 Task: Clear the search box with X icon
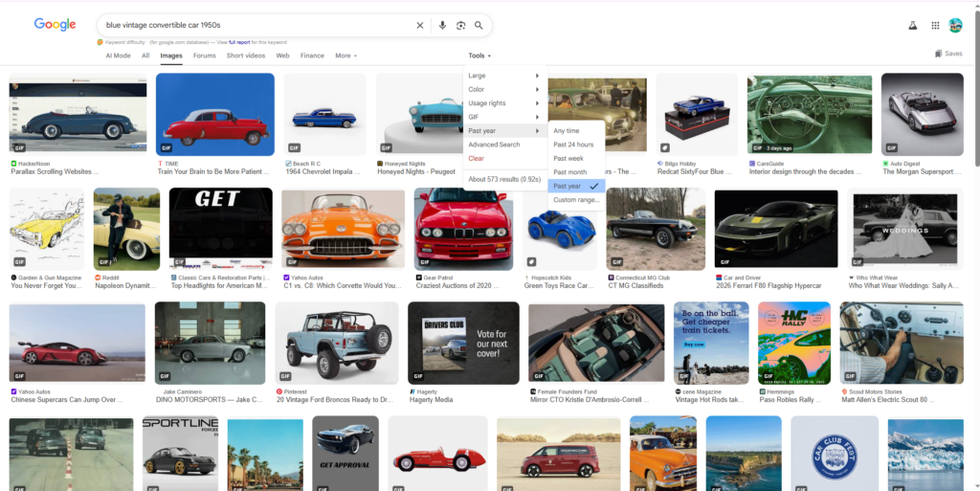419,26
